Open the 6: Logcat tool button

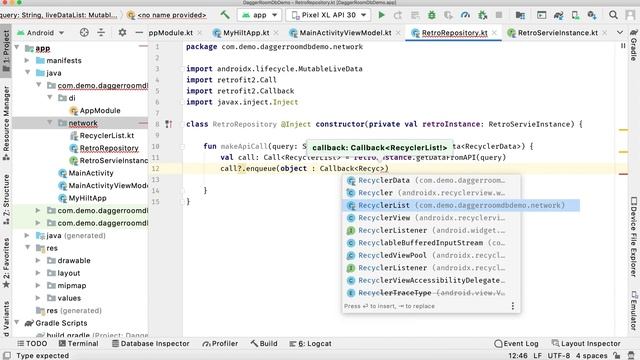tap(310, 344)
